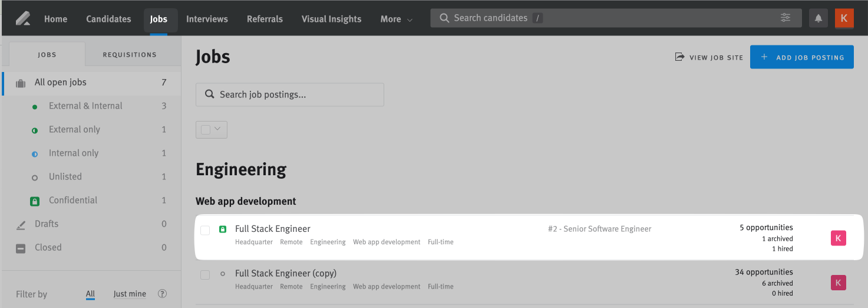Image resolution: width=868 pixels, height=308 pixels.
Task: Open notifications bell icon
Action: [x=819, y=18]
